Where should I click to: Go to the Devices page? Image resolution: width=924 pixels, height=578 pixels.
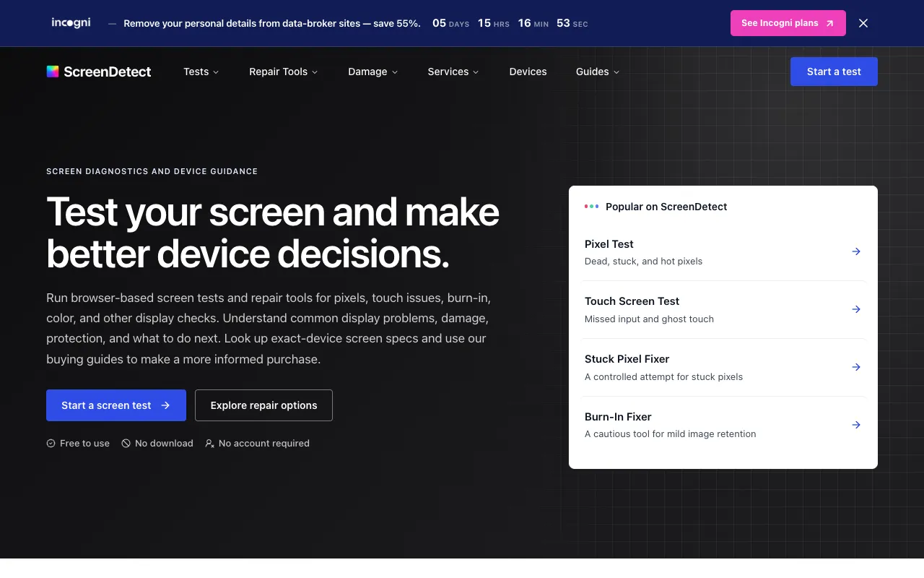tap(528, 72)
